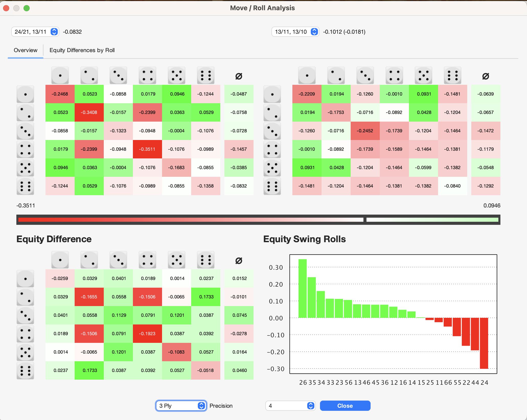
Task: Switch to Equity Differences by Roll tab
Action: click(x=82, y=50)
